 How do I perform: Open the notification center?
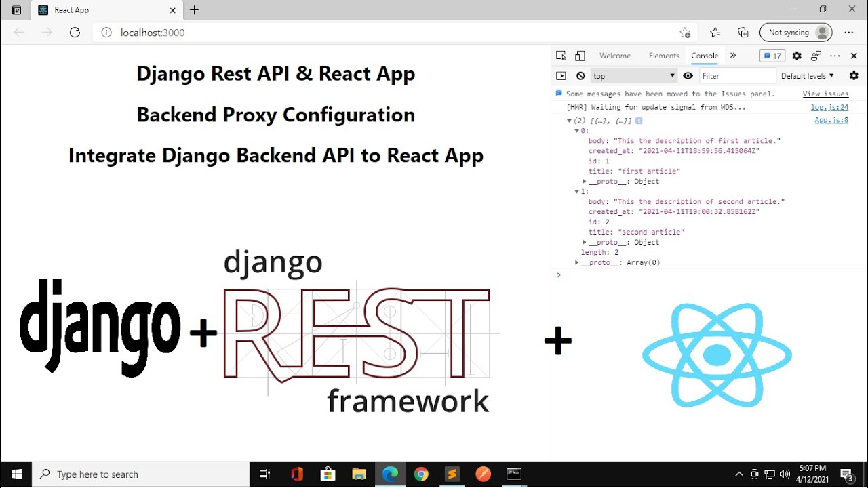pos(846,474)
